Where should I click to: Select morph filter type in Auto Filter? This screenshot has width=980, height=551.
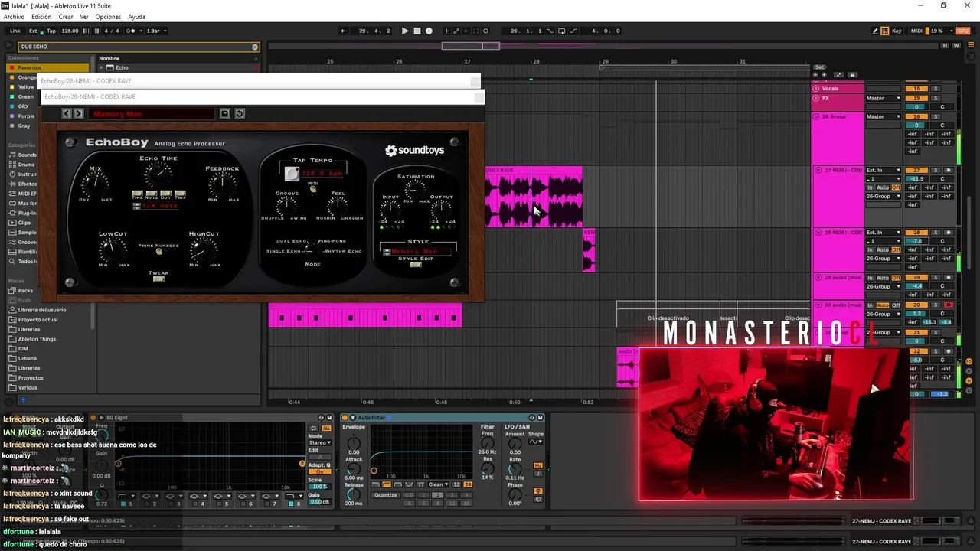click(419, 484)
